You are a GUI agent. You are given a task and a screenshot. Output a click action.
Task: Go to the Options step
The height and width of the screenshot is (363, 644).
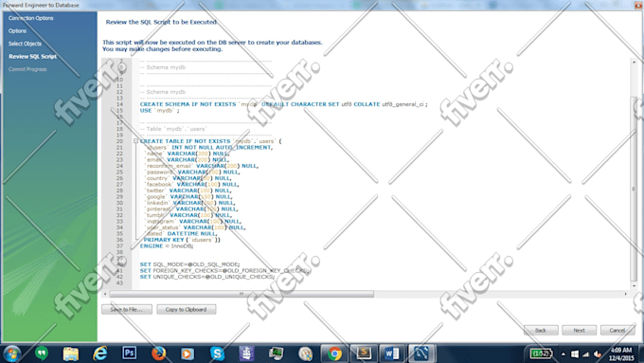[17, 31]
